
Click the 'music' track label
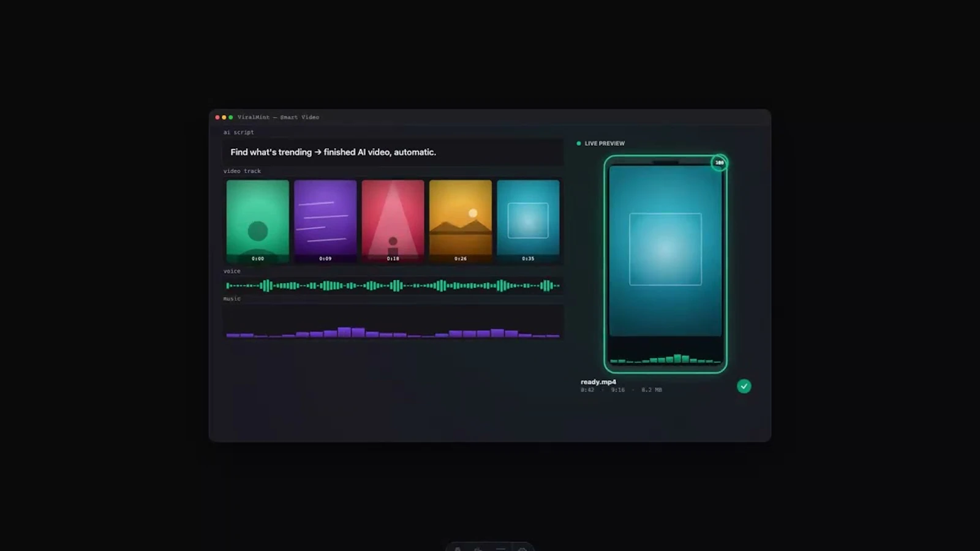232,299
